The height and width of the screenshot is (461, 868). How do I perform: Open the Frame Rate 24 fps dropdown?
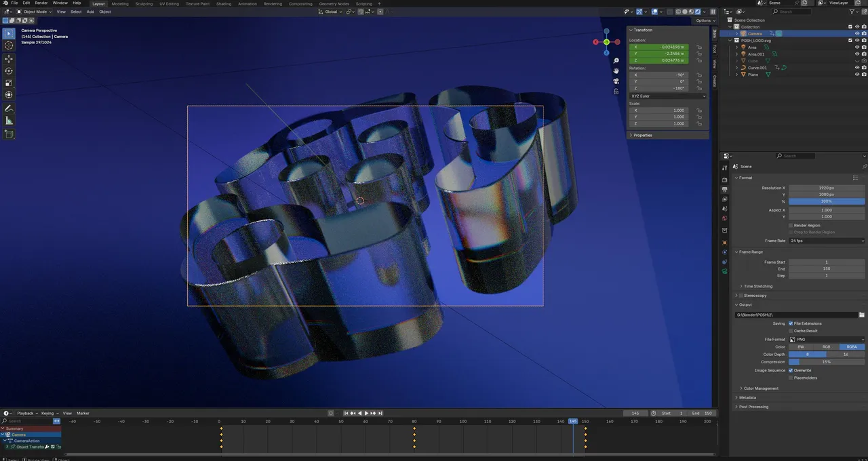coord(827,241)
